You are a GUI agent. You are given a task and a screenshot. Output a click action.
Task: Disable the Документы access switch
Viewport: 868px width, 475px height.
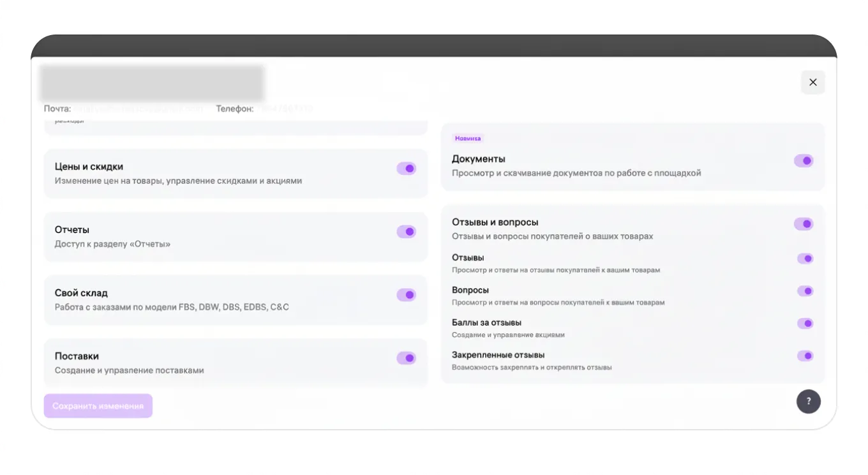pos(803,161)
